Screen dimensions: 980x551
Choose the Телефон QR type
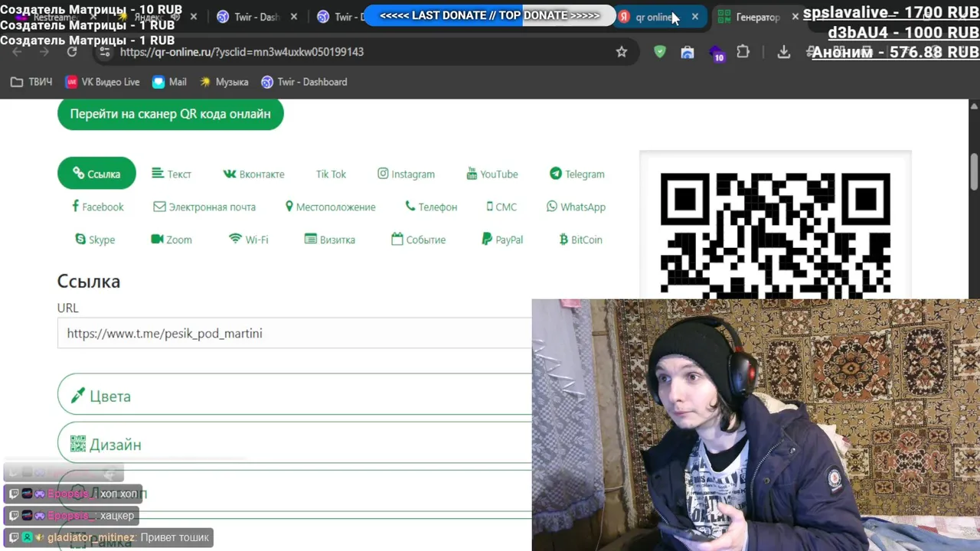(431, 207)
